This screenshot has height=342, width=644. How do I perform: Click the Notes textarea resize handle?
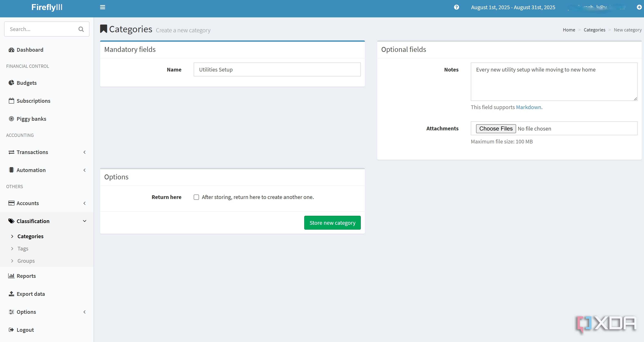pyautogui.click(x=635, y=99)
